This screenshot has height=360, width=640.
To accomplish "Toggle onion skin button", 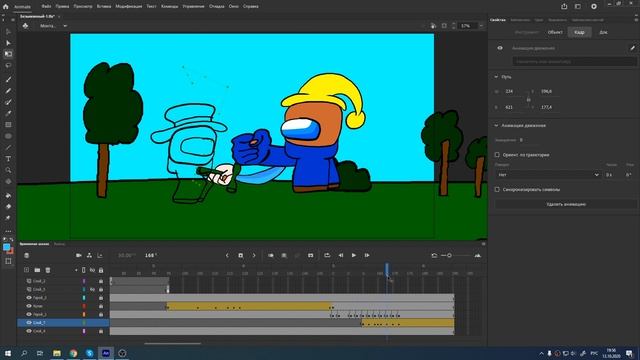I will (271, 256).
